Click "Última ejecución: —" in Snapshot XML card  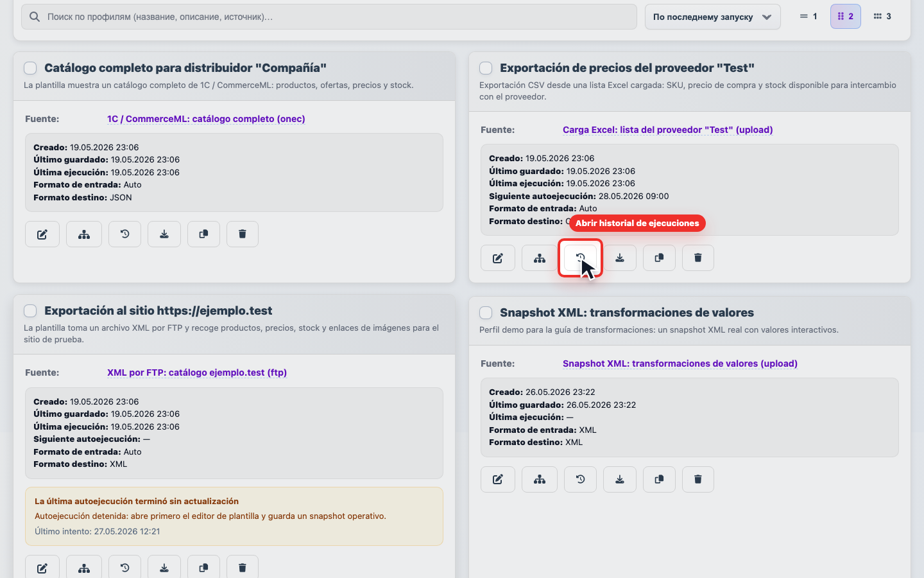[x=531, y=417]
